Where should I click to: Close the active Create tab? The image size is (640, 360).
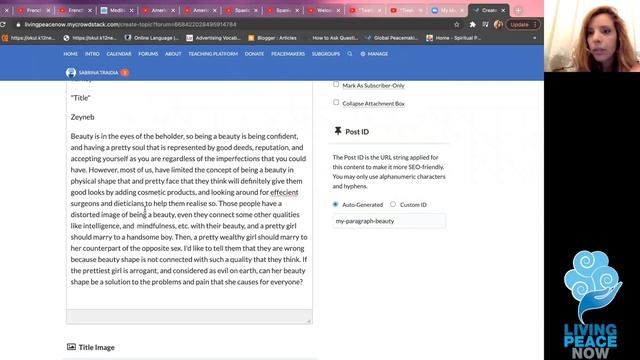point(503,10)
